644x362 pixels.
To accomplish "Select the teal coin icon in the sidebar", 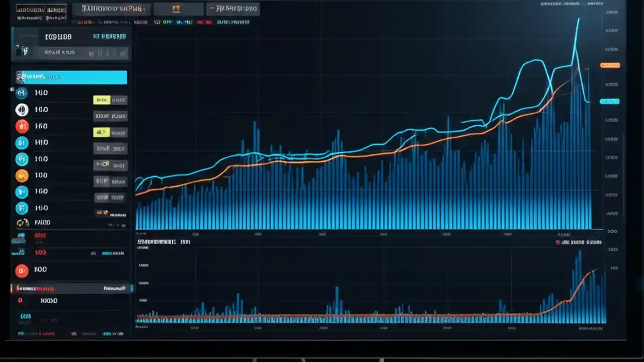I will tap(21, 158).
